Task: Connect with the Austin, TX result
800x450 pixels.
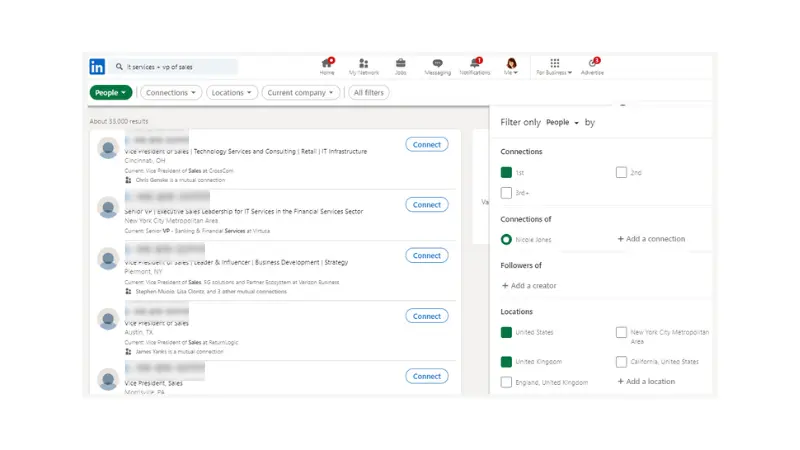Action: (427, 316)
